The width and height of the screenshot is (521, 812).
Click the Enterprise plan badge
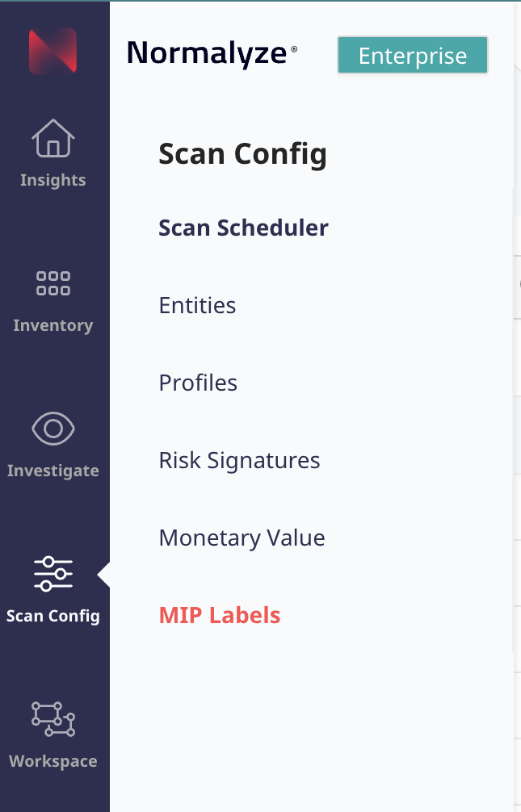tap(413, 56)
